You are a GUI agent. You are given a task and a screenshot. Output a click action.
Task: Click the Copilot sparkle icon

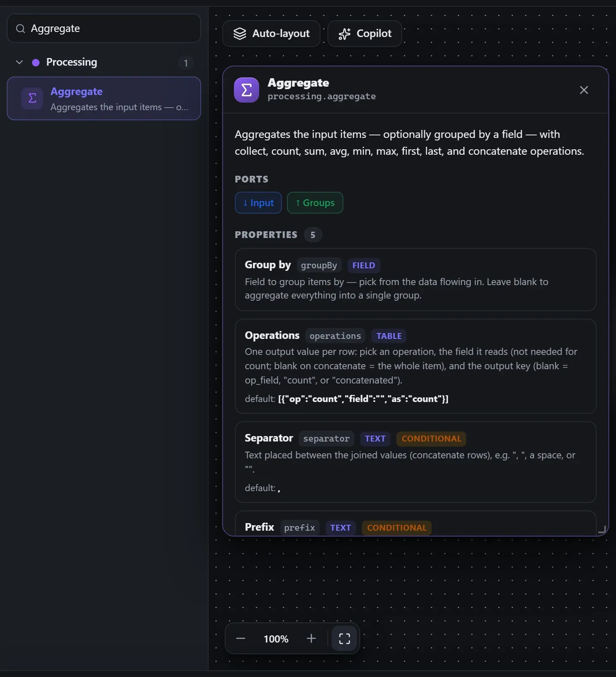pos(345,34)
